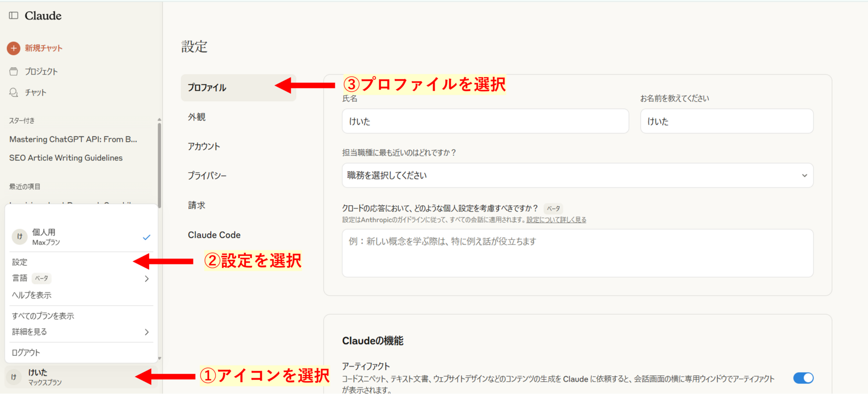
Task: Select ヘルプを表示 menu entry
Action: [81, 295]
